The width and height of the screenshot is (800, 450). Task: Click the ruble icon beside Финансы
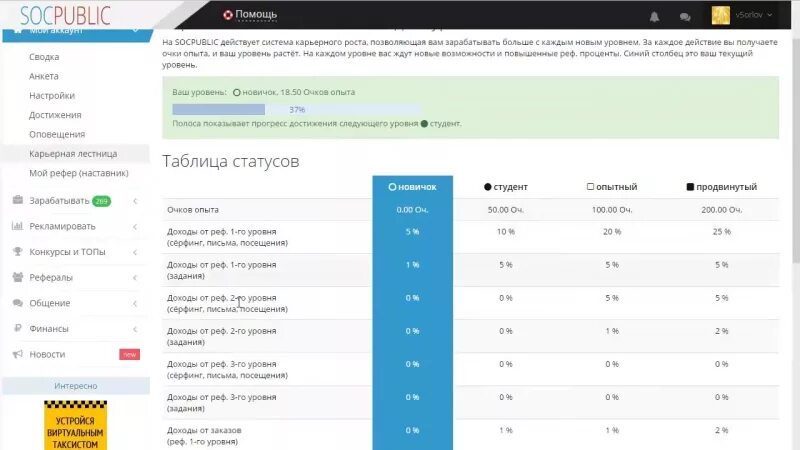17,328
